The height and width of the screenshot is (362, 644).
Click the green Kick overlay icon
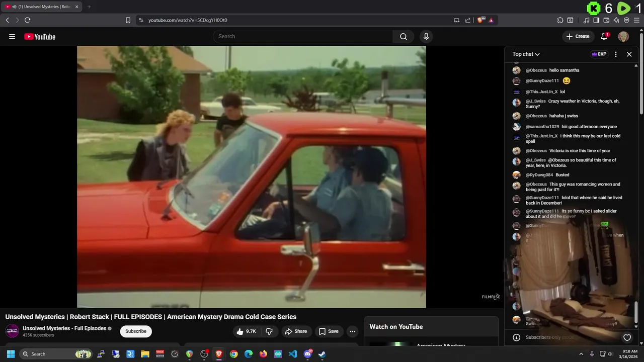(594, 8)
